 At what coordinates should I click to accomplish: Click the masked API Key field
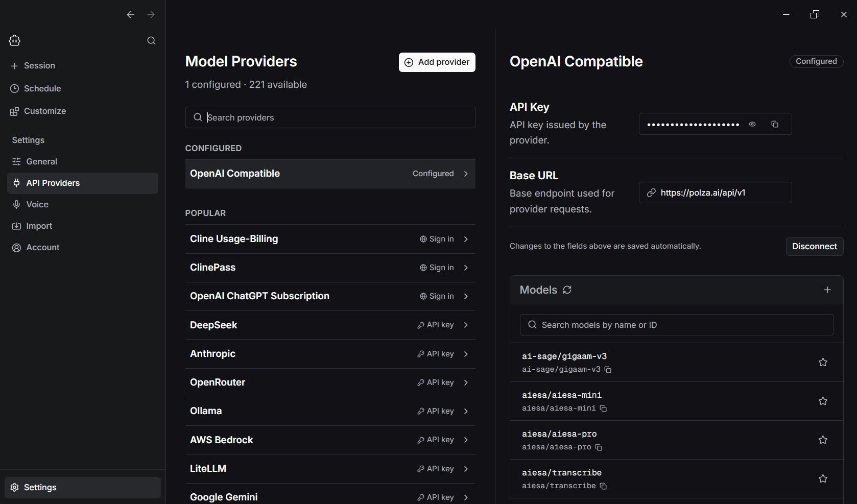pyautogui.click(x=715, y=124)
